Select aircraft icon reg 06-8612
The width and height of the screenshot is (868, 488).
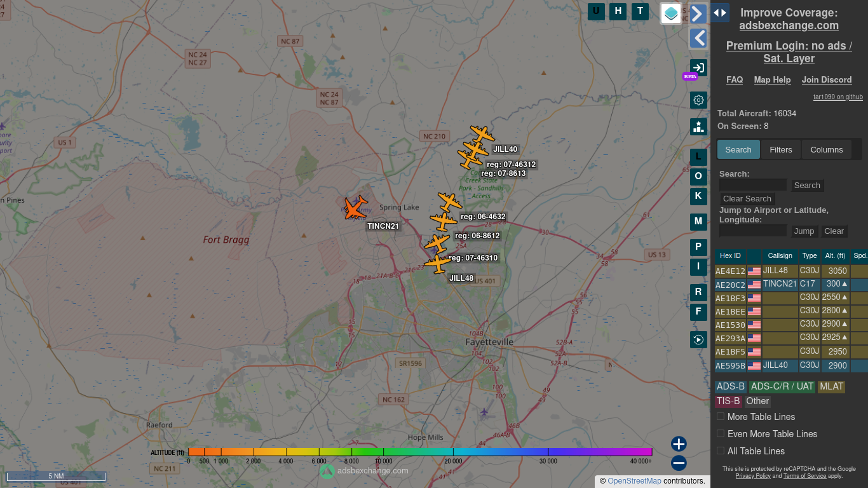click(443, 221)
